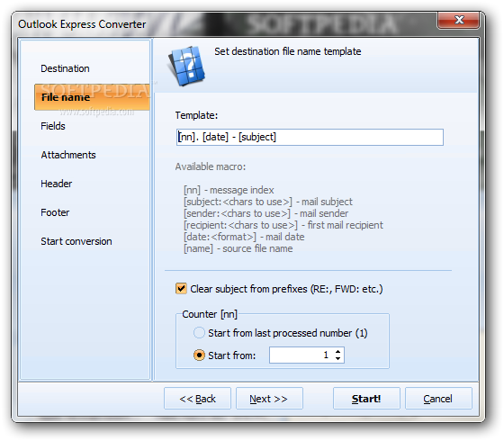This screenshot has height=441, width=504.
Task: Increase the counter with up arrow
Action: pyautogui.click(x=337, y=352)
